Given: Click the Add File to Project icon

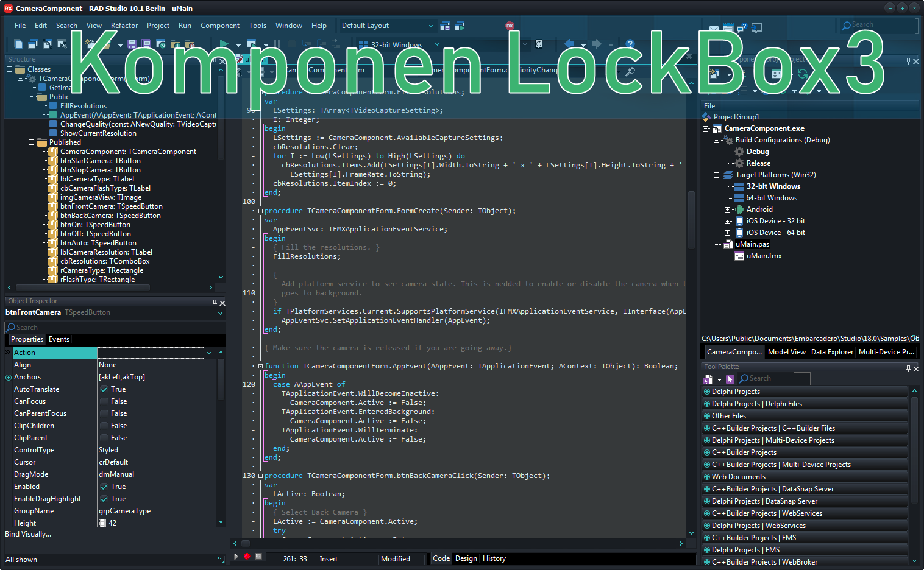Looking at the screenshot, I should 176,44.
